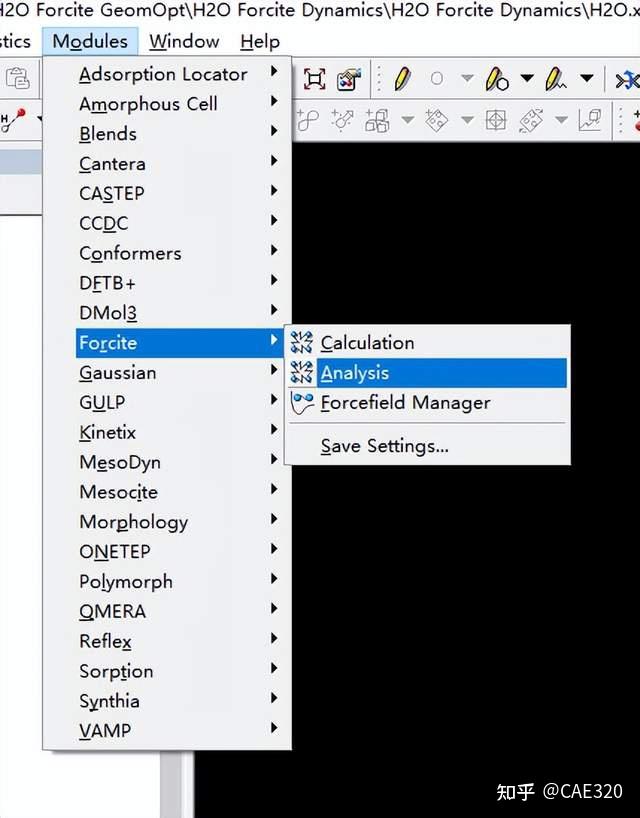
Task: Select Conformers module entry
Action: click(x=179, y=253)
